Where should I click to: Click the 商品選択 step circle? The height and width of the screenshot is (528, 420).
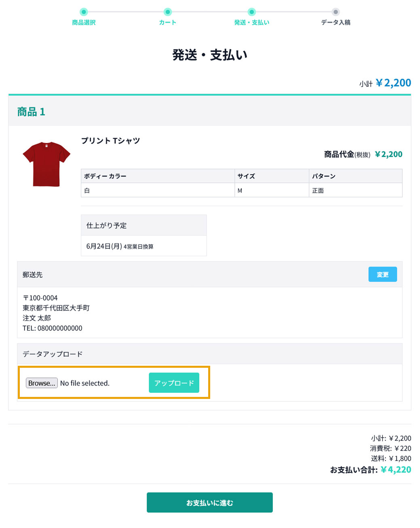coord(84,12)
